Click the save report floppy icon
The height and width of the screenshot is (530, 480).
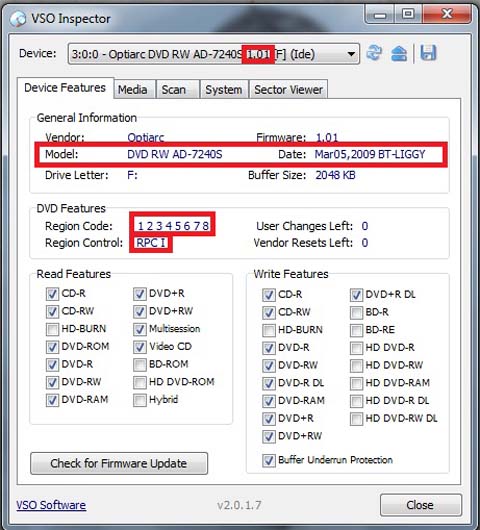pos(428,53)
